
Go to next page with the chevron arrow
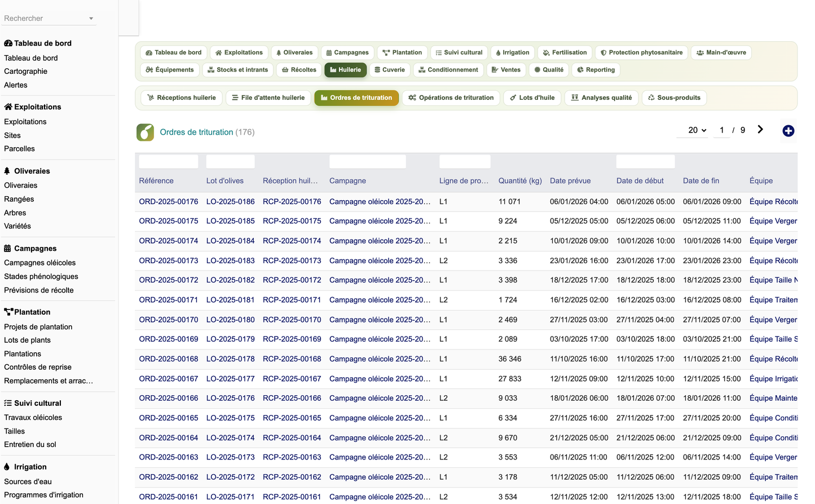(x=760, y=130)
